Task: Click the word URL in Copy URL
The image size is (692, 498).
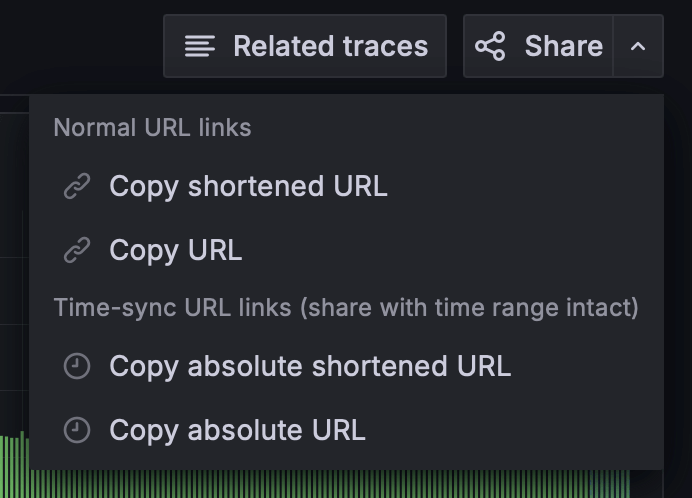Action: (214, 250)
